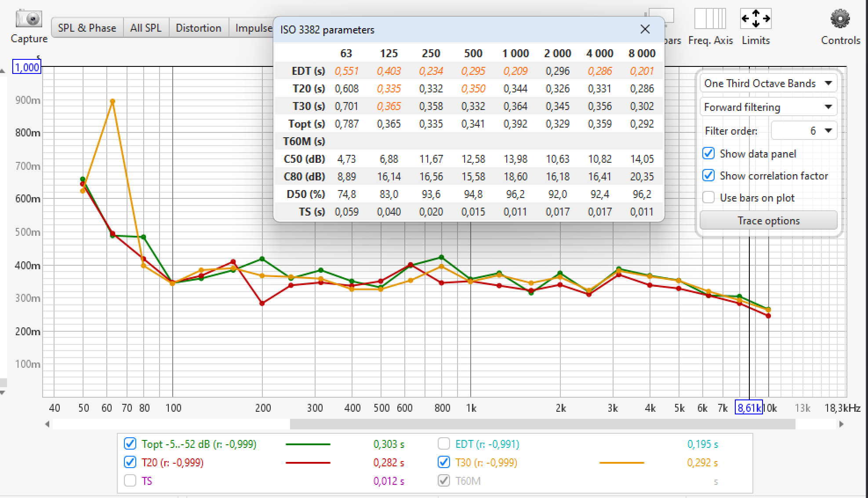This screenshot has height=498, width=868.
Task: Toggle the T60M trace checkbox
Action: 444,480
